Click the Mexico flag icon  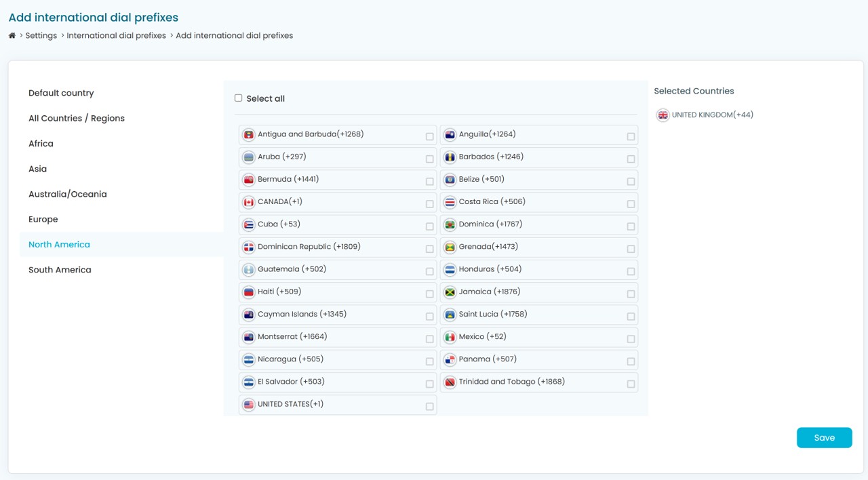[x=450, y=337]
